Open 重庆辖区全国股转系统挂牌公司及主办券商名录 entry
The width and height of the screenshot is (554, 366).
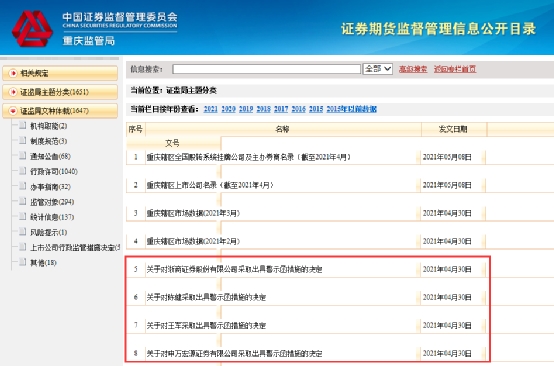coord(249,157)
